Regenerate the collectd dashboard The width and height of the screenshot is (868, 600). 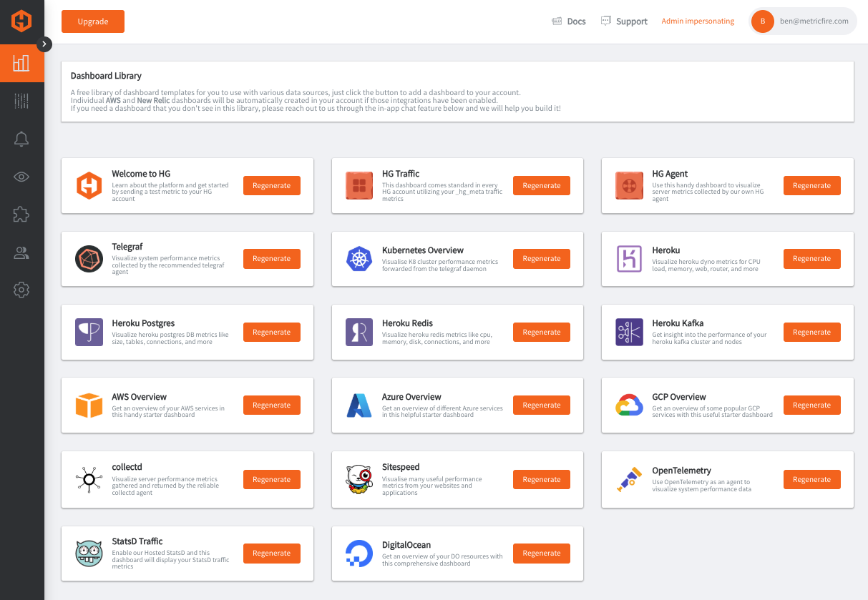(x=272, y=480)
